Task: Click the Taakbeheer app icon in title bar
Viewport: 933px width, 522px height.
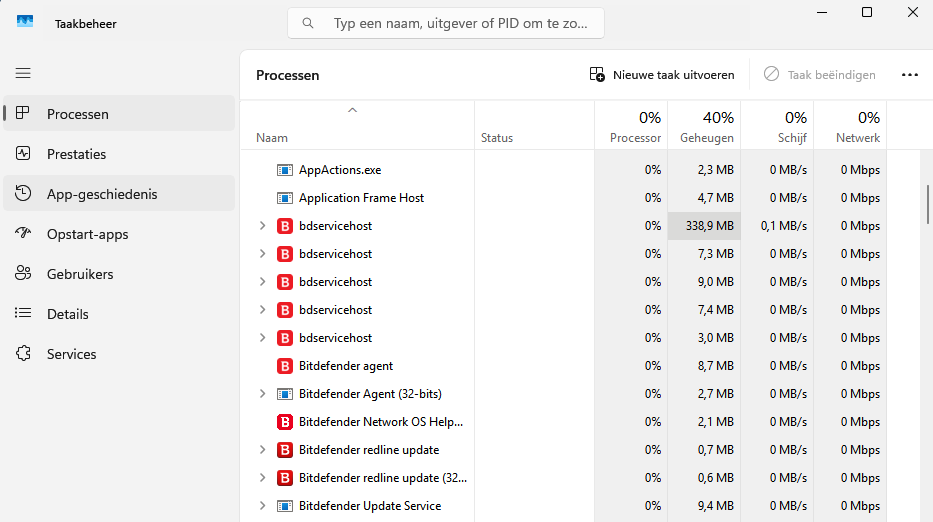Action: point(25,22)
